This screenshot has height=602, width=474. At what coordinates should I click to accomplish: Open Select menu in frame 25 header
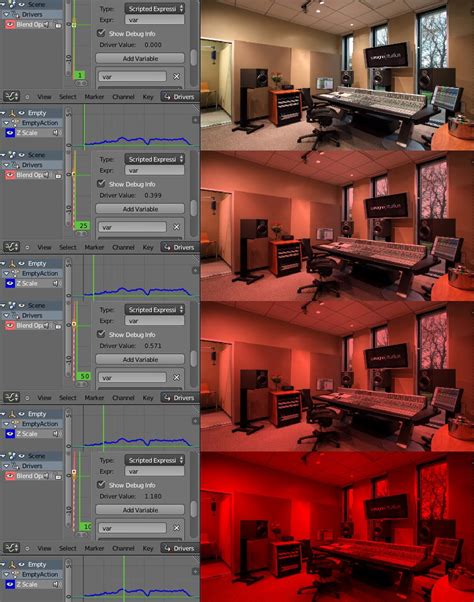[x=68, y=247]
